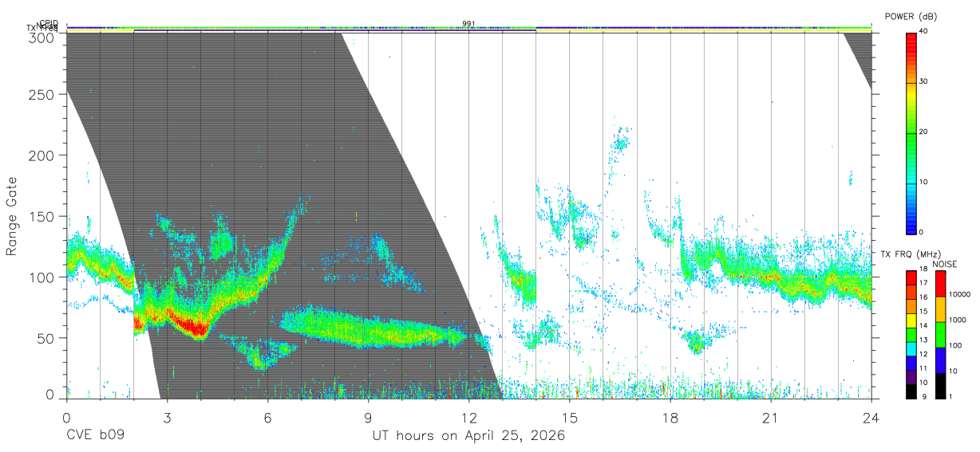Click the 1000 label on NOISE scale
This screenshot has width=980, height=452.
point(958,320)
